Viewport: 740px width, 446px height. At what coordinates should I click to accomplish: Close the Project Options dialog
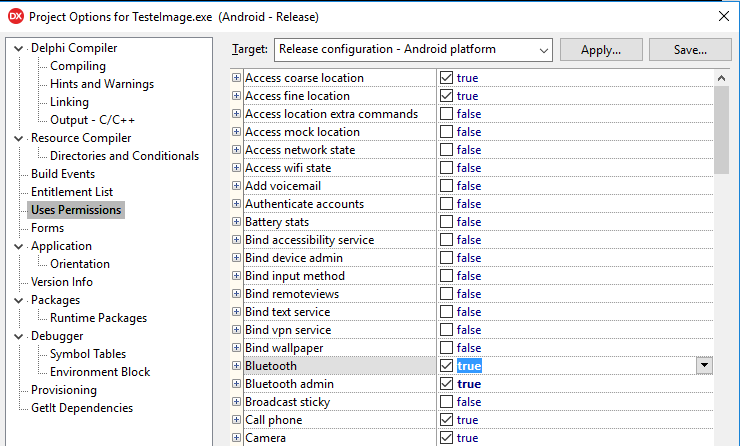click(x=723, y=17)
